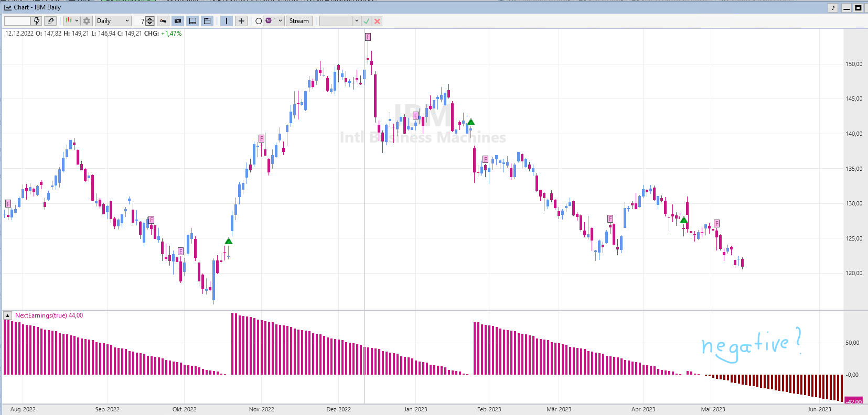Expand the empty combo box near checkmark
This screenshot has height=415, width=868.
point(357,21)
